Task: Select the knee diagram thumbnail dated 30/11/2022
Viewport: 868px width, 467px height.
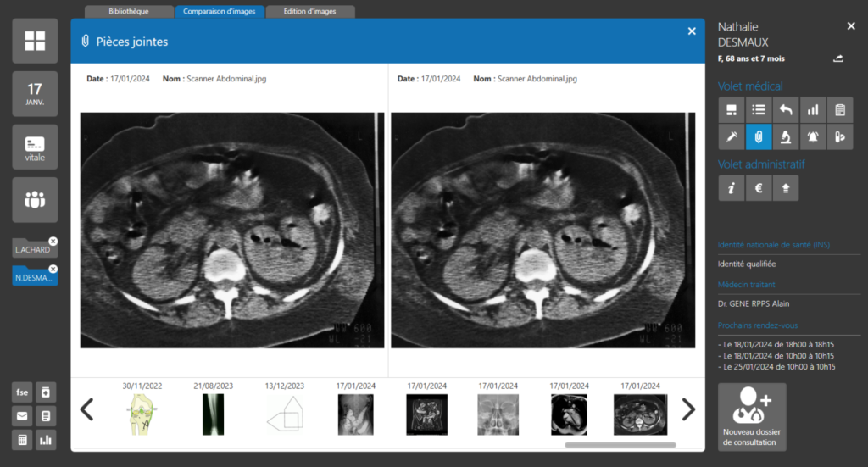Action: point(140,414)
